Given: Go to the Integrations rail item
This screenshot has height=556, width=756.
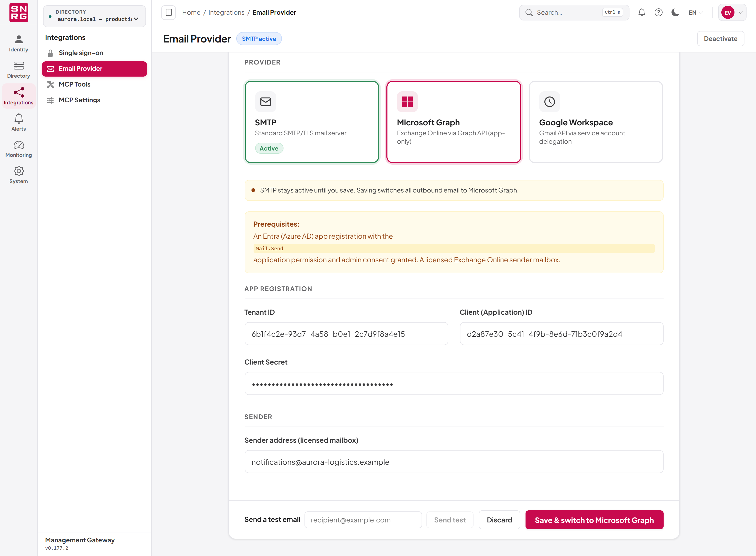Looking at the screenshot, I should (x=19, y=96).
